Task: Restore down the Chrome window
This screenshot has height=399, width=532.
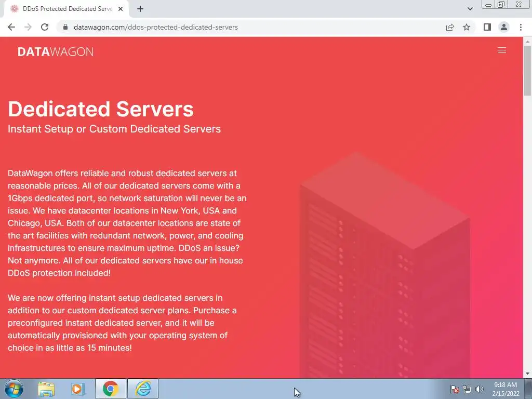Action: point(501,4)
